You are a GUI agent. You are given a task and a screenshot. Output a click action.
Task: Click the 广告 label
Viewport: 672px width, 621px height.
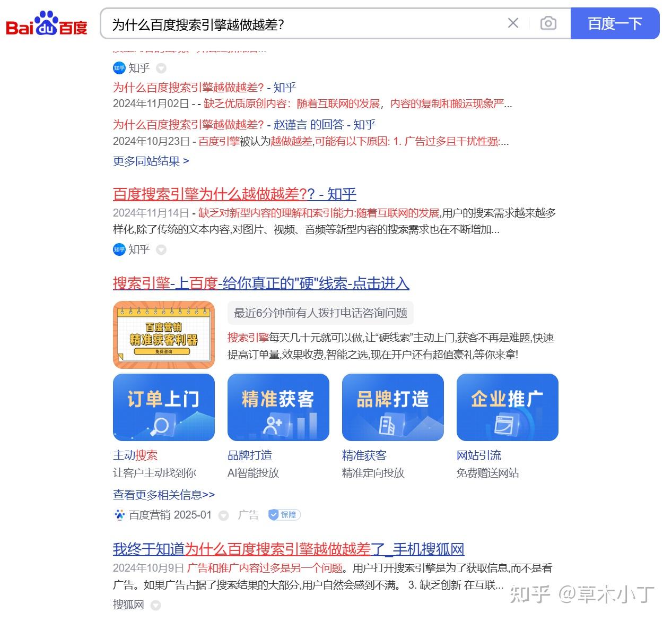pos(248,515)
